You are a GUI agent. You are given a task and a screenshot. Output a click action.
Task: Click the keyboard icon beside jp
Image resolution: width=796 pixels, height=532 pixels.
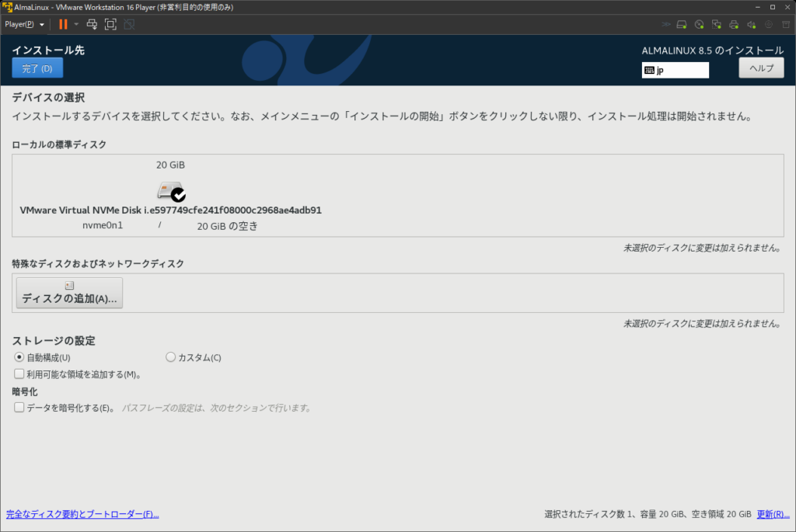point(649,70)
